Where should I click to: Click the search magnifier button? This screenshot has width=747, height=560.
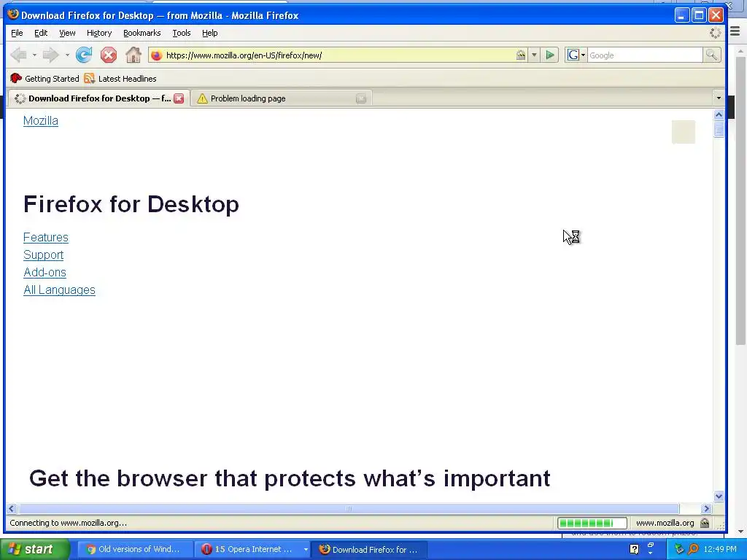(x=712, y=55)
